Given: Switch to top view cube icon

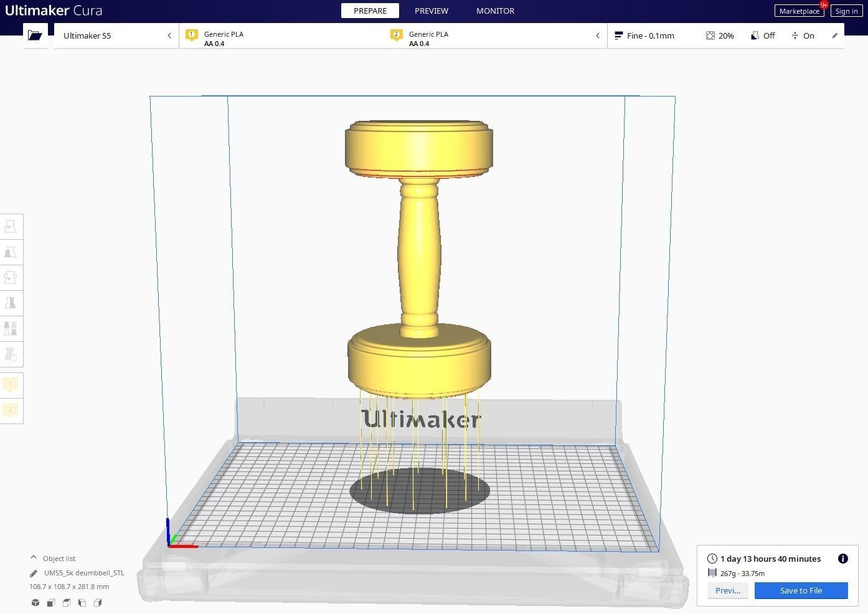Looking at the screenshot, I should [67, 603].
